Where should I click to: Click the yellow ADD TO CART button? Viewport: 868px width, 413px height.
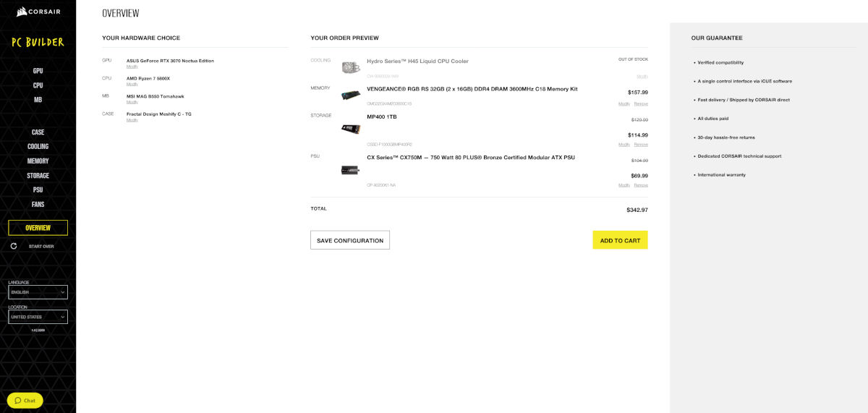620,240
